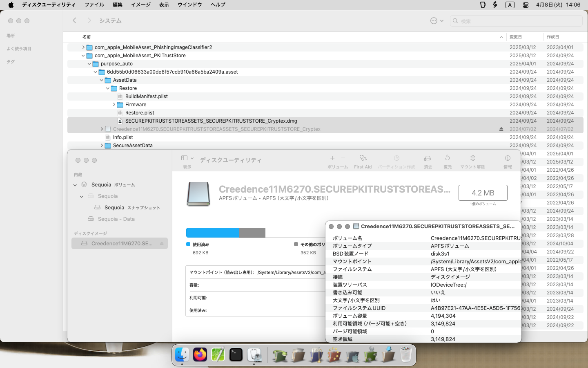Click the Erase (消去) toolbar icon
The width and height of the screenshot is (588, 368).
point(428,158)
